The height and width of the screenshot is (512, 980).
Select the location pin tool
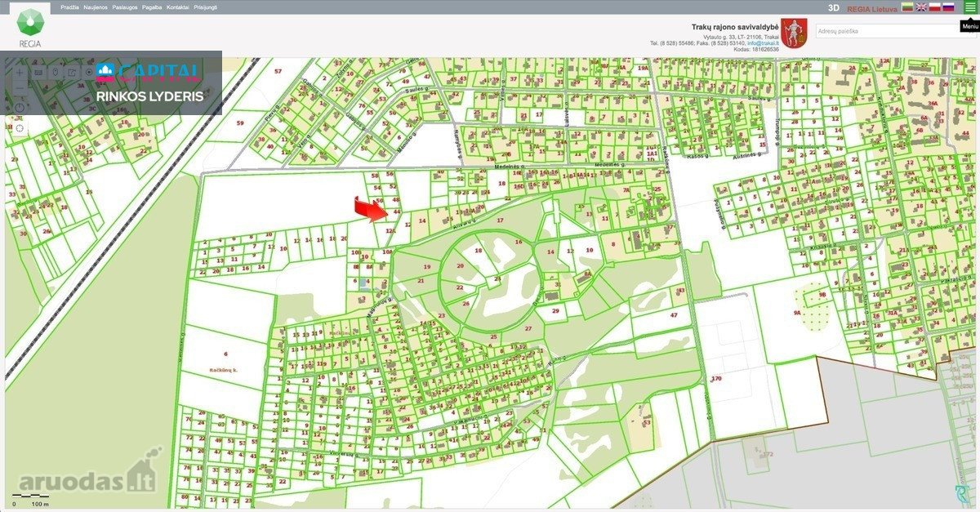55,72
